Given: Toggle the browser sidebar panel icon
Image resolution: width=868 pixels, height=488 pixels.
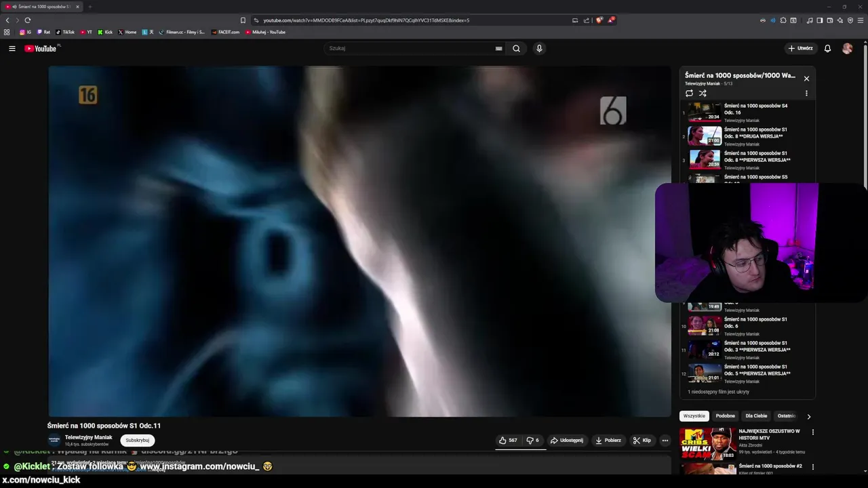Looking at the screenshot, I should point(819,20).
